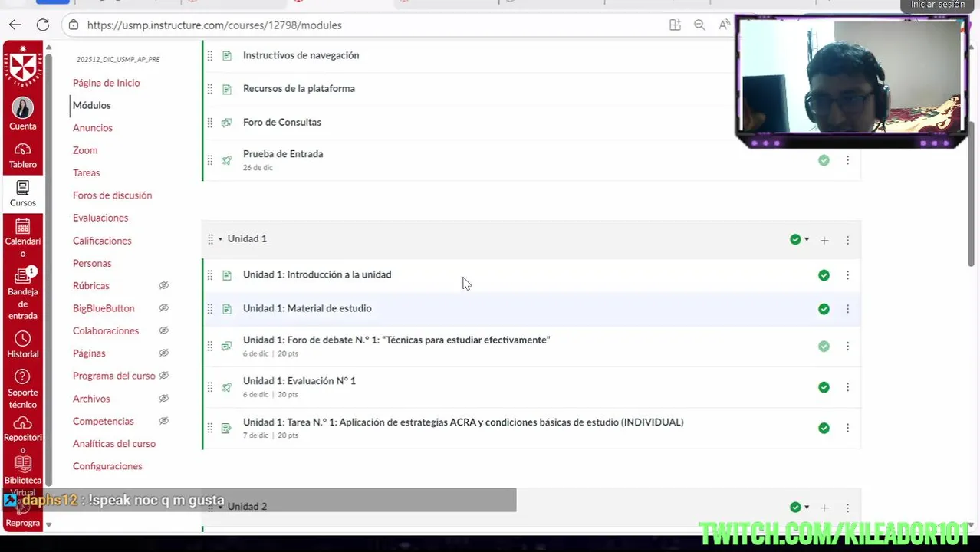This screenshot has height=552, width=980.
Task: Collapse the Unidad 2 module arrow
Action: (x=220, y=507)
